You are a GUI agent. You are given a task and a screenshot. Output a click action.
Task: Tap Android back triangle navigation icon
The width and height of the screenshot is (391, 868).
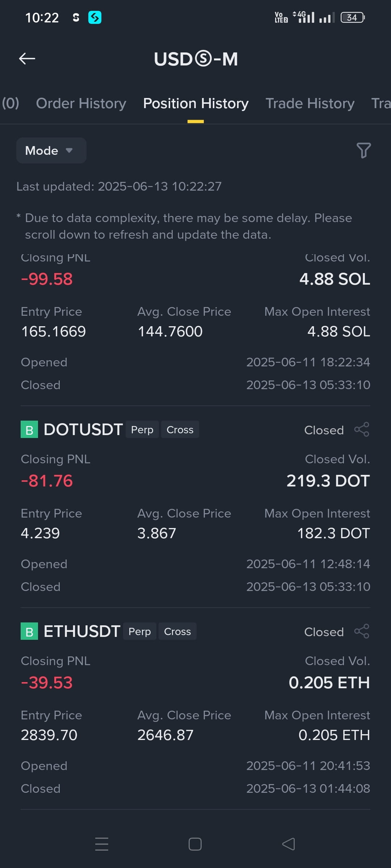pyautogui.click(x=289, y=844)
